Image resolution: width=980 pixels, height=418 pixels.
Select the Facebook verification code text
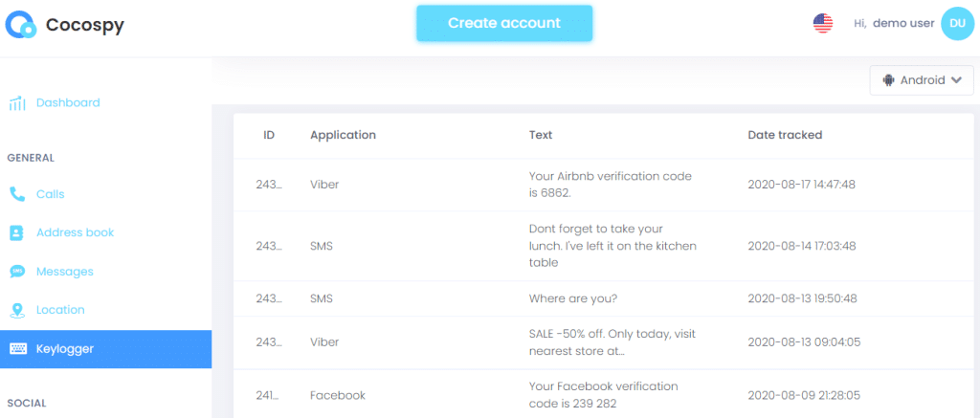click(x=603, y=395)
